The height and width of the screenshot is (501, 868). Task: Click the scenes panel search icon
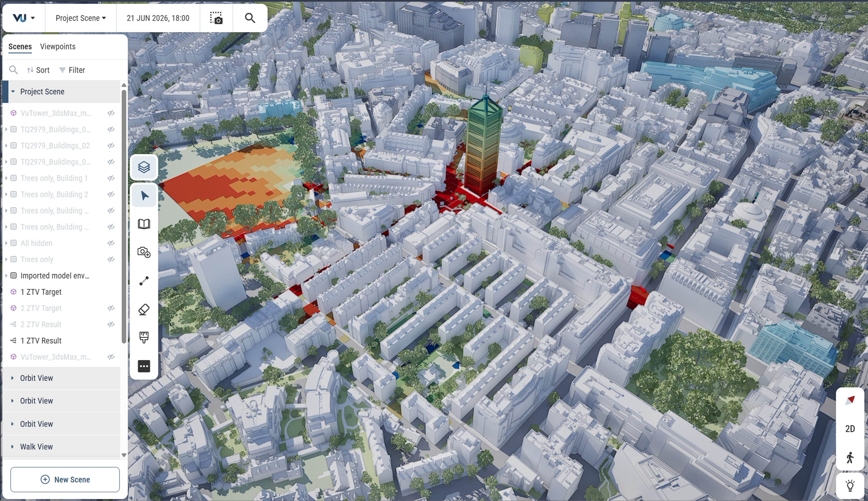(13, 70)
